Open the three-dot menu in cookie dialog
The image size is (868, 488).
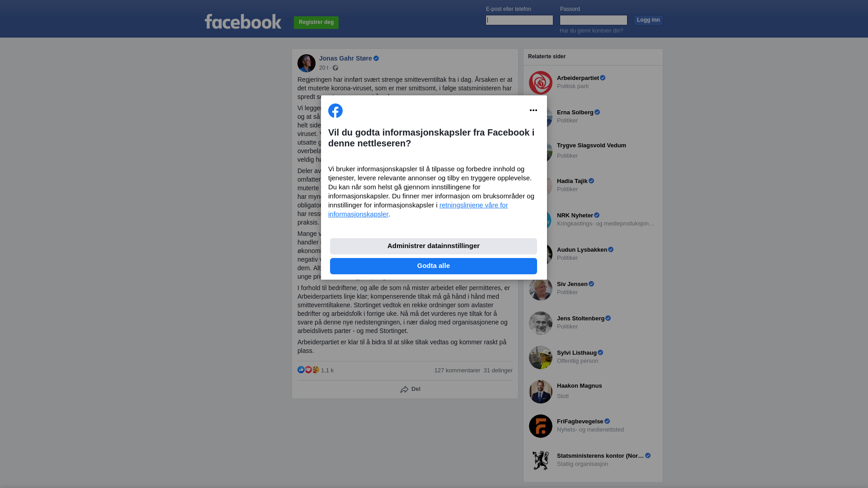coord(533,110)
